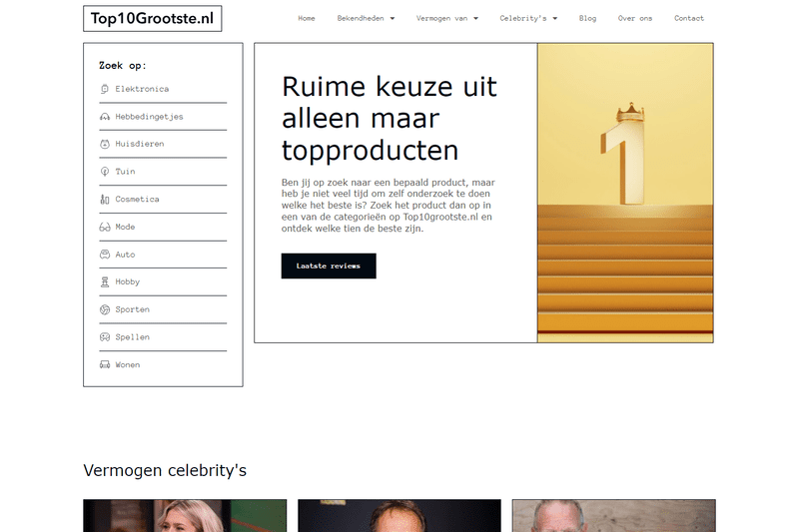This screenshot has height=532, width=799.
Task: Navigate to Over ons page
Action: 634,18
